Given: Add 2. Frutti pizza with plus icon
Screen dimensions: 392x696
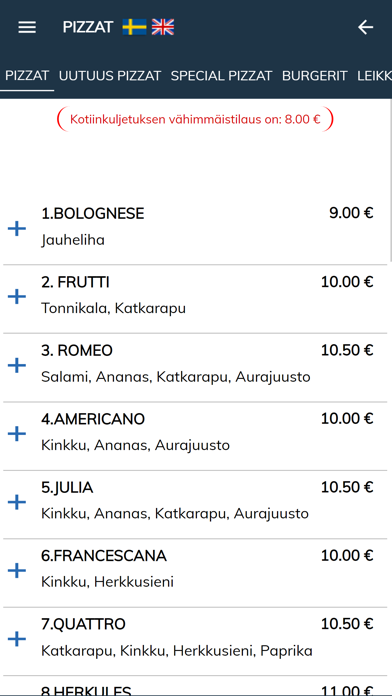Looking at the screenshot, I should coord(17,297).
